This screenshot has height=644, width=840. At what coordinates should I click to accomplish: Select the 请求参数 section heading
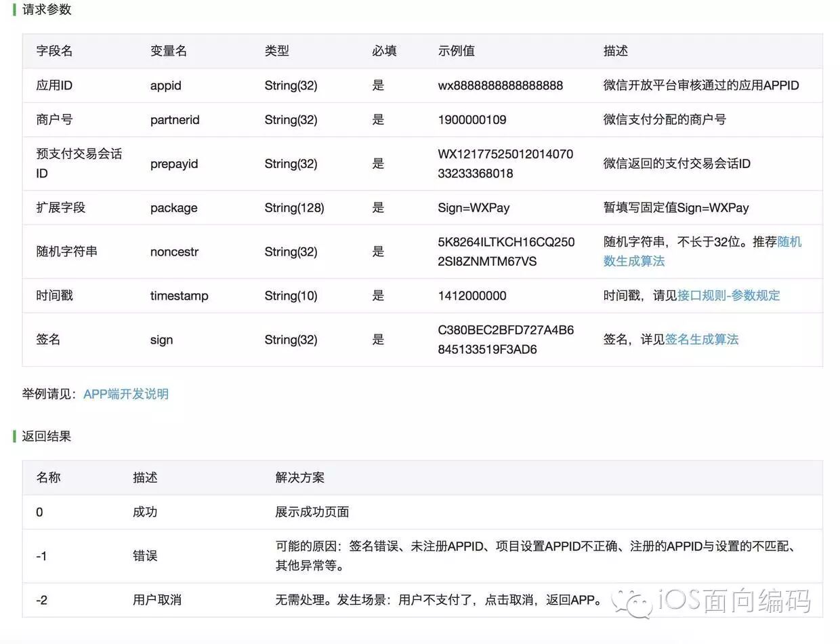(45, 9)
